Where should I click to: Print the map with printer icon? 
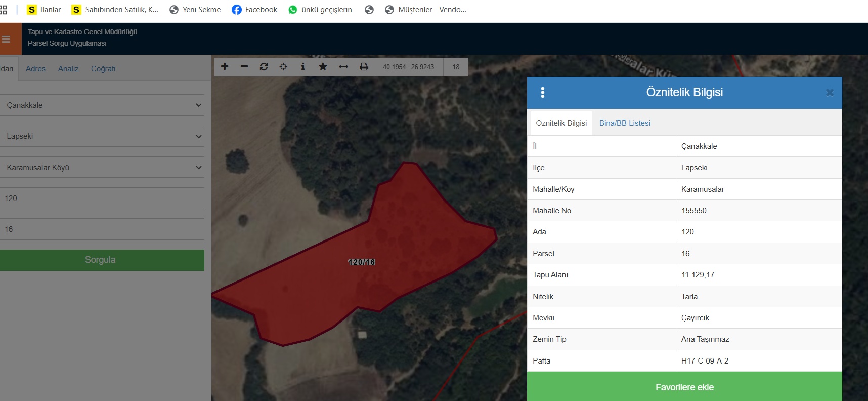pyautogui.click(x=364, y=67)
